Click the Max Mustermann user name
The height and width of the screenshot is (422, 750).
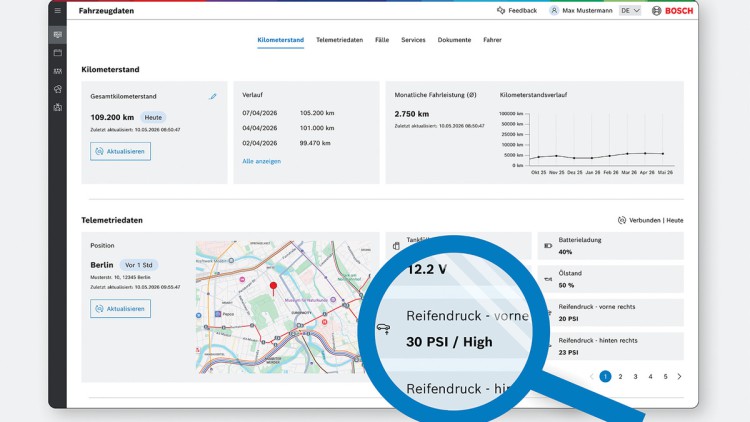tap(587, 11)
